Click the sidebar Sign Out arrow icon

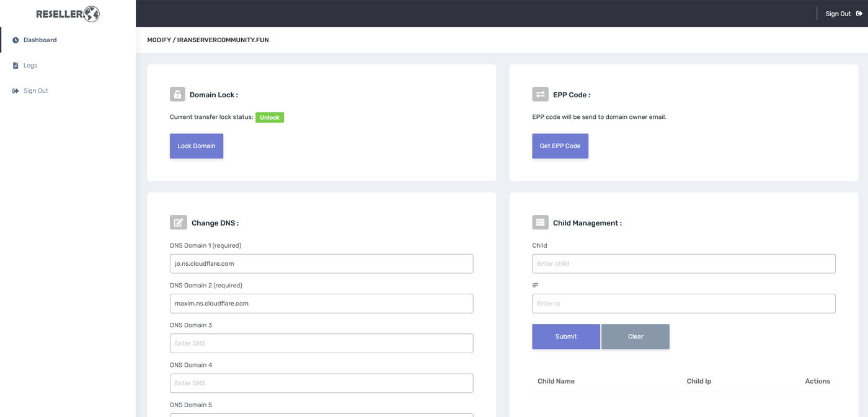(15, 91)
